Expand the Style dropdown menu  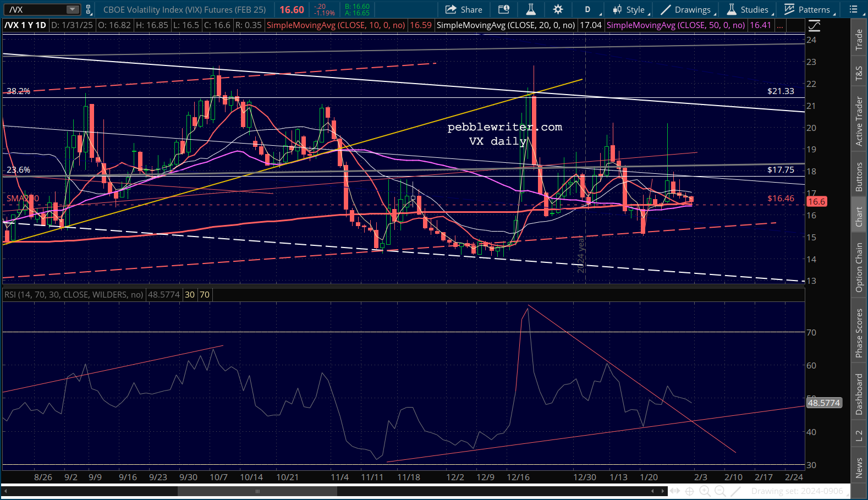point(631,9)
